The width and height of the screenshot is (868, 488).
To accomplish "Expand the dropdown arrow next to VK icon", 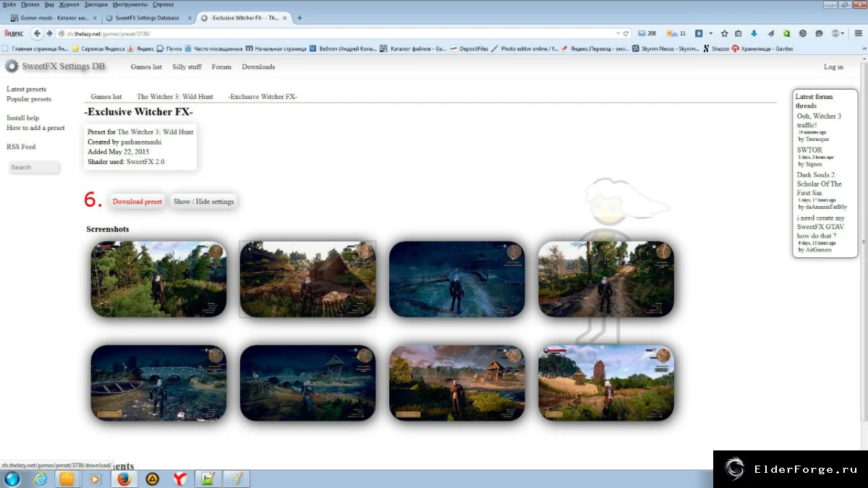I will (x=710, y=33).
